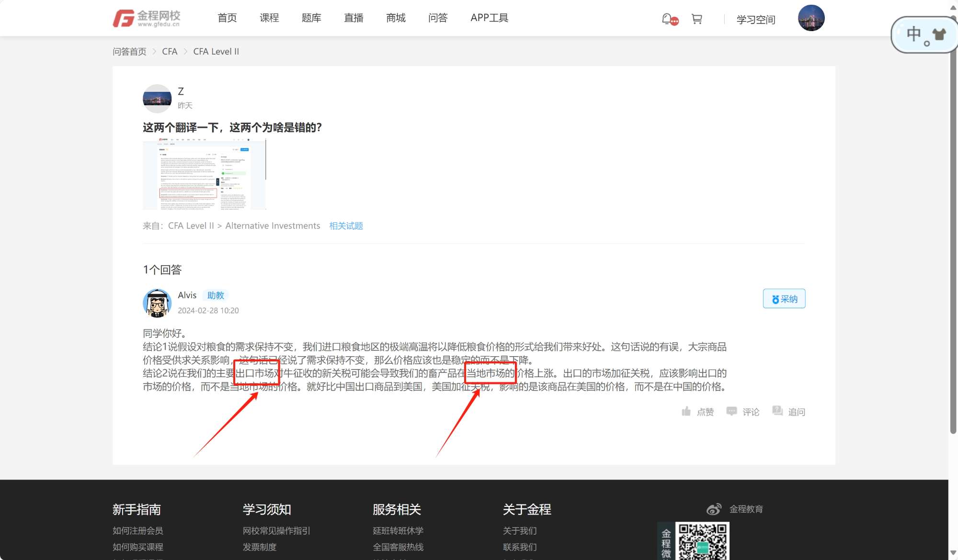Open the user profile avatar in header
The width and height of the screenshot is (958, 560).
[811, 18]
